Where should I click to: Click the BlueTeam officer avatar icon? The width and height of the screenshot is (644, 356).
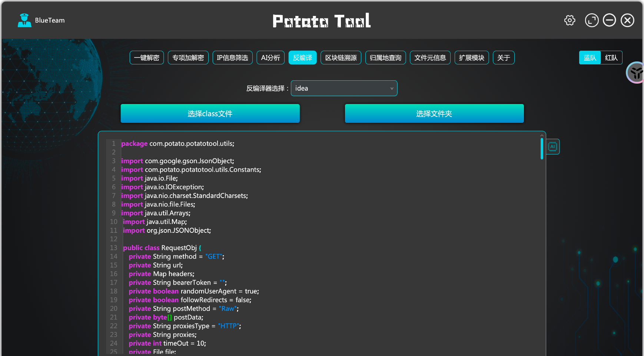point(24,20)
